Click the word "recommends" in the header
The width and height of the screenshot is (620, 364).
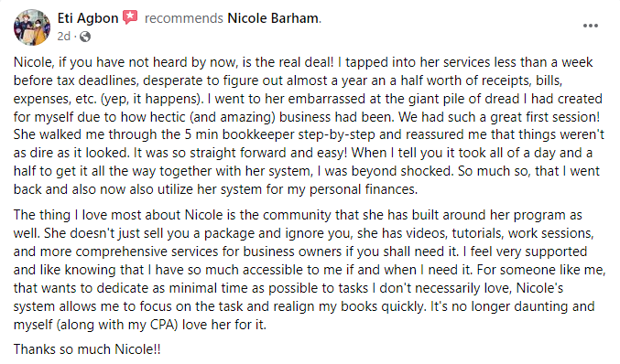pyautogui.click(x=184, y=18)
